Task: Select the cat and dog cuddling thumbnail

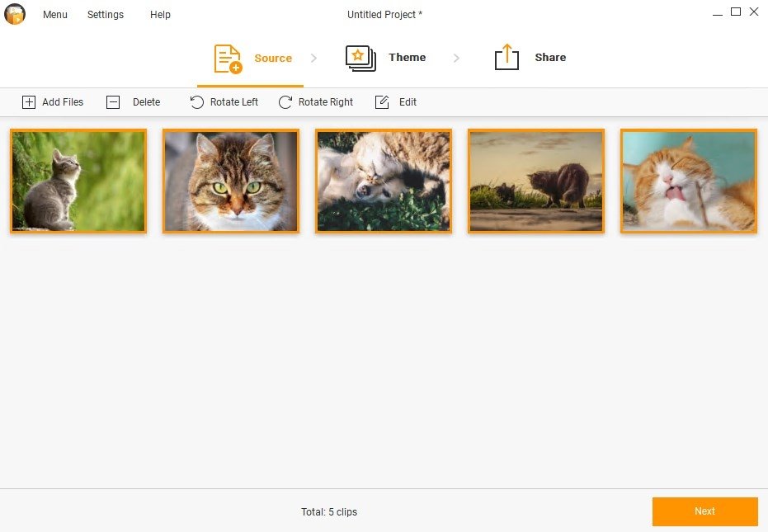Action: coord(384,181)
